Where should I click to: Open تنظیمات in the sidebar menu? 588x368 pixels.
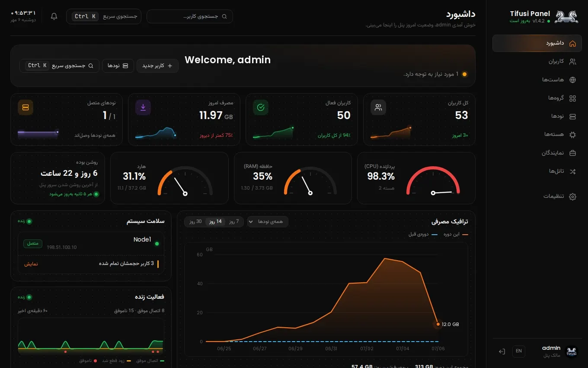537,197
